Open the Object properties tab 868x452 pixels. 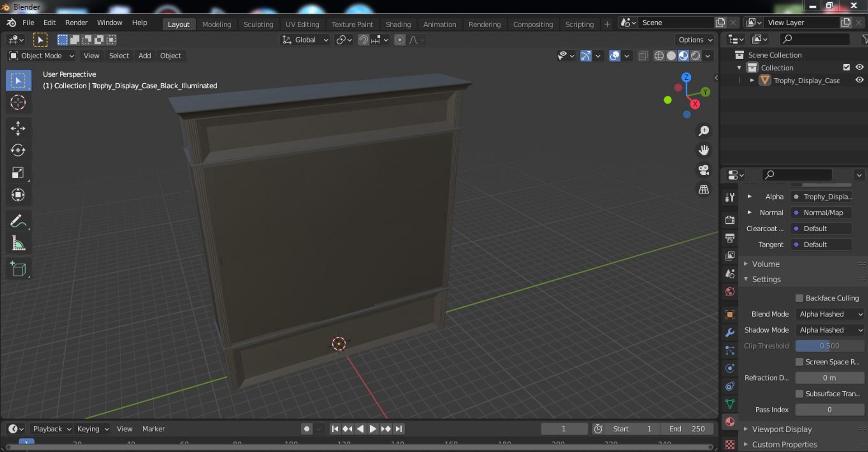[x=730, y=314]
